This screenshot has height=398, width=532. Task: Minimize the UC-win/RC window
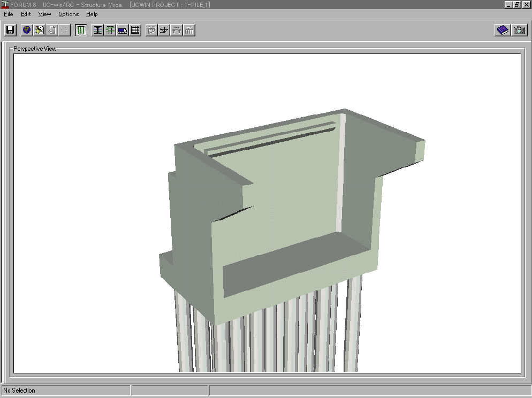[508, 5]
